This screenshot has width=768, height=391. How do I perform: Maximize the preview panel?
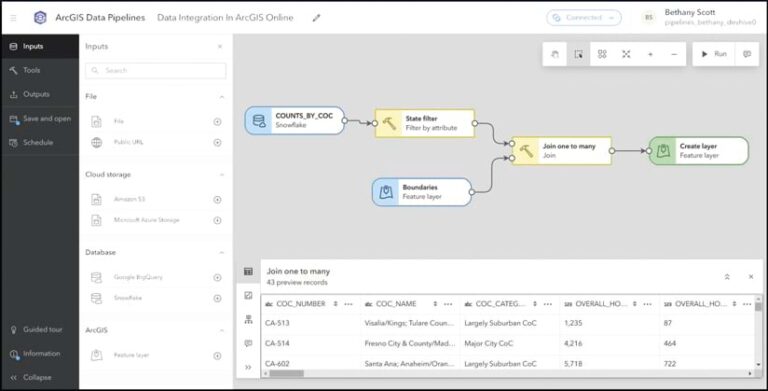[727, 277]
